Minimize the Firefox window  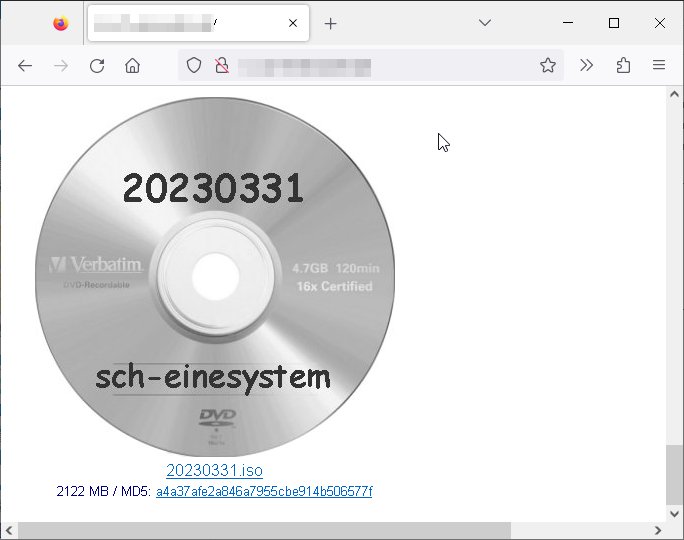568,23
